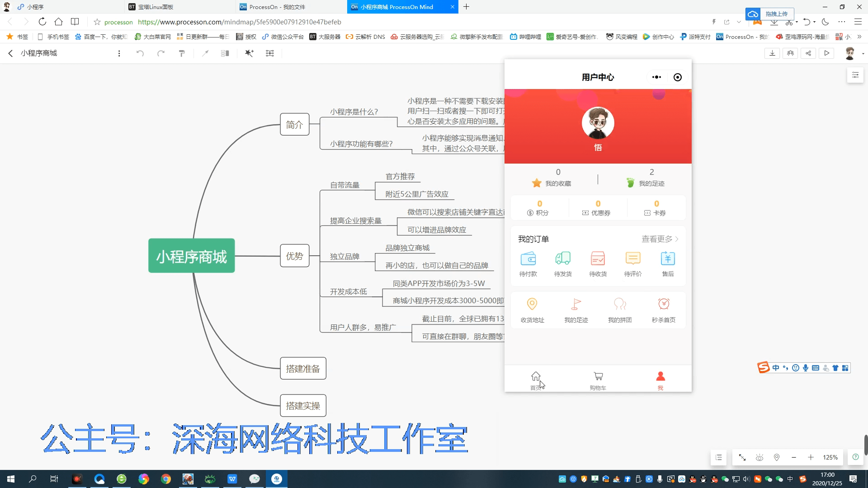The width and height of the screenshot is (868, 488).
Task: Select the 自带流量 branch topic
Action: click(x=345, y=185)
